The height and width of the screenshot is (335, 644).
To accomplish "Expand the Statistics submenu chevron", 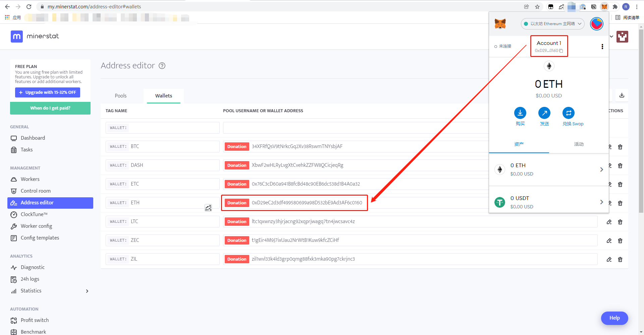I will [x=87, y=291].
